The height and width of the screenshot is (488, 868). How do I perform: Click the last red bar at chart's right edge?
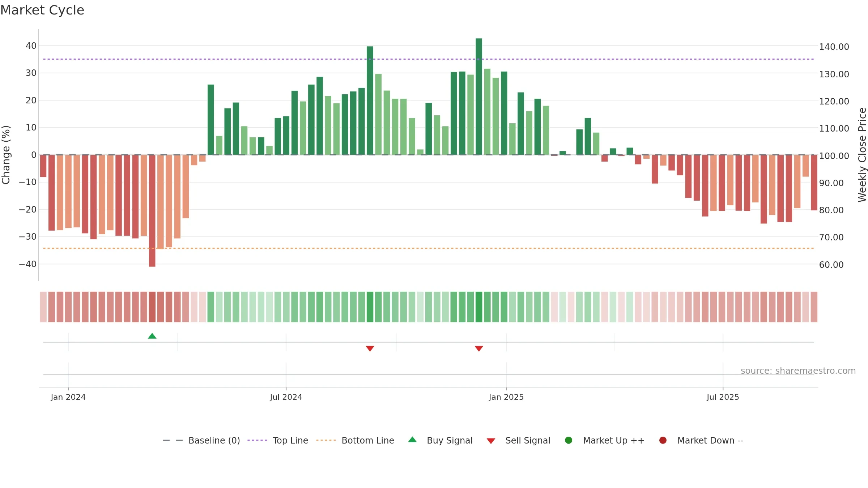(814, 183)
